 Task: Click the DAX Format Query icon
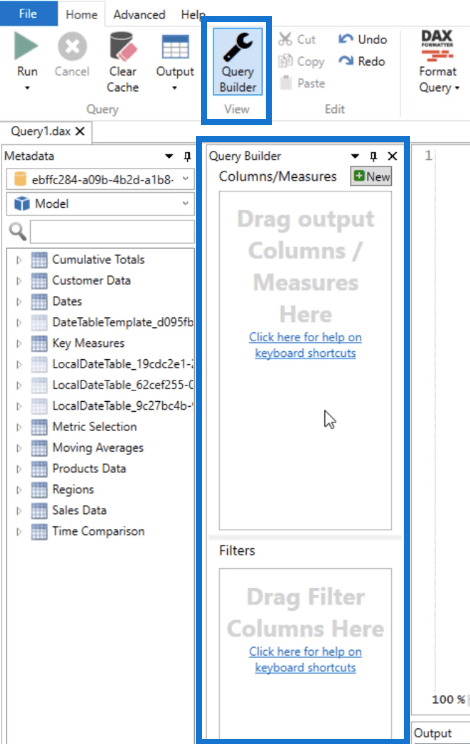437,46
